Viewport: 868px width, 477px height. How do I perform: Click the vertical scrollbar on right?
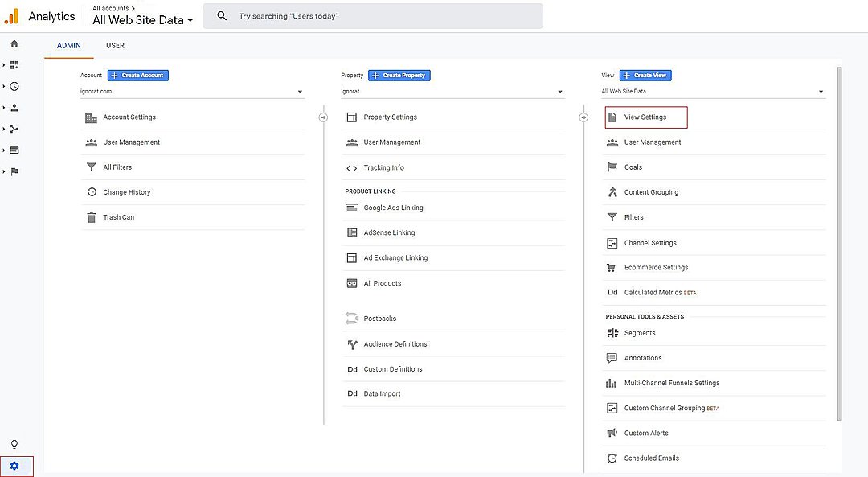tap(839, 241)
